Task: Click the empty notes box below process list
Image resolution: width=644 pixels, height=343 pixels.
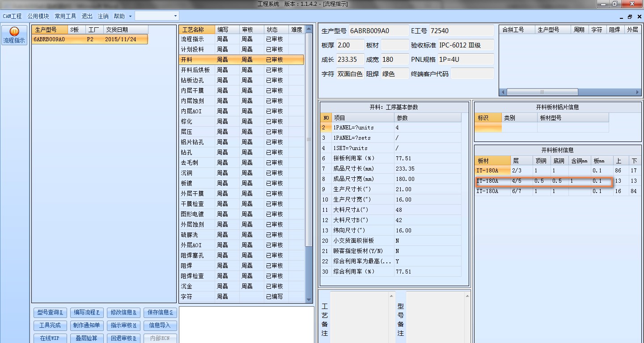Action: coord(246,324)
